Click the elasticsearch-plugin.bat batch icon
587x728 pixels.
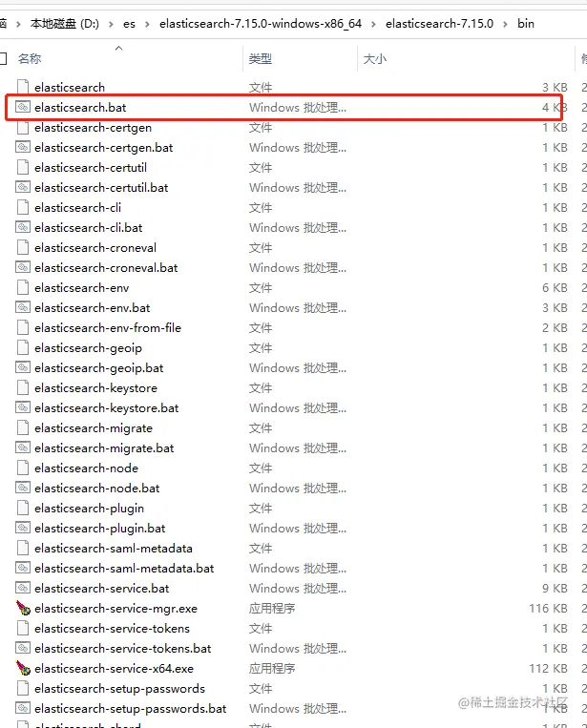[x=23, y=528]
